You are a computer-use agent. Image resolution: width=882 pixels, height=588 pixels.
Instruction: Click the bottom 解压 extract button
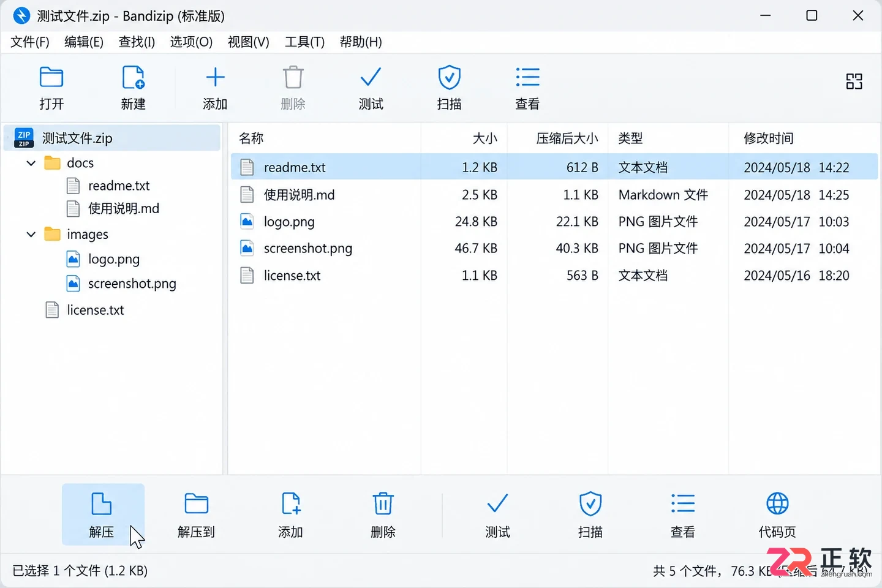click(x=103, y=514)
